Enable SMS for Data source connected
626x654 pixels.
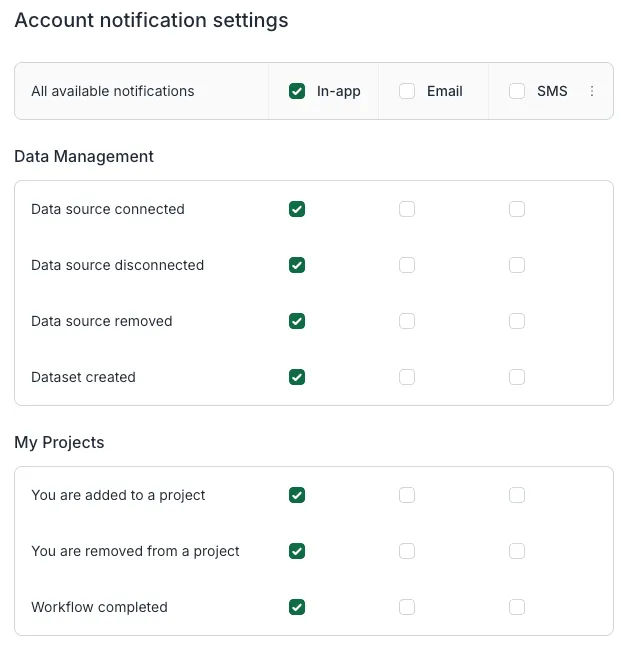[517, 209]
